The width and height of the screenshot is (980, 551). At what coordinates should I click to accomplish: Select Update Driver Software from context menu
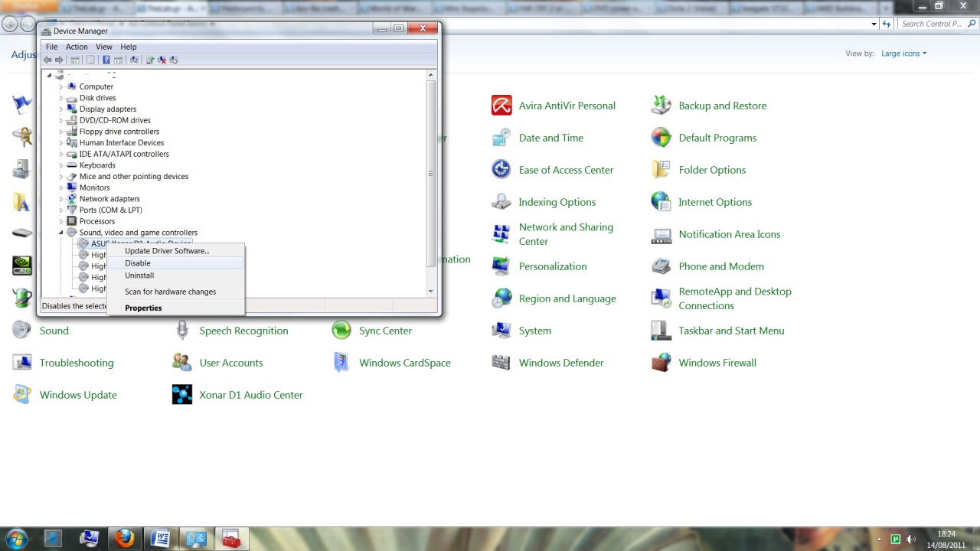(x=166, y=251)
